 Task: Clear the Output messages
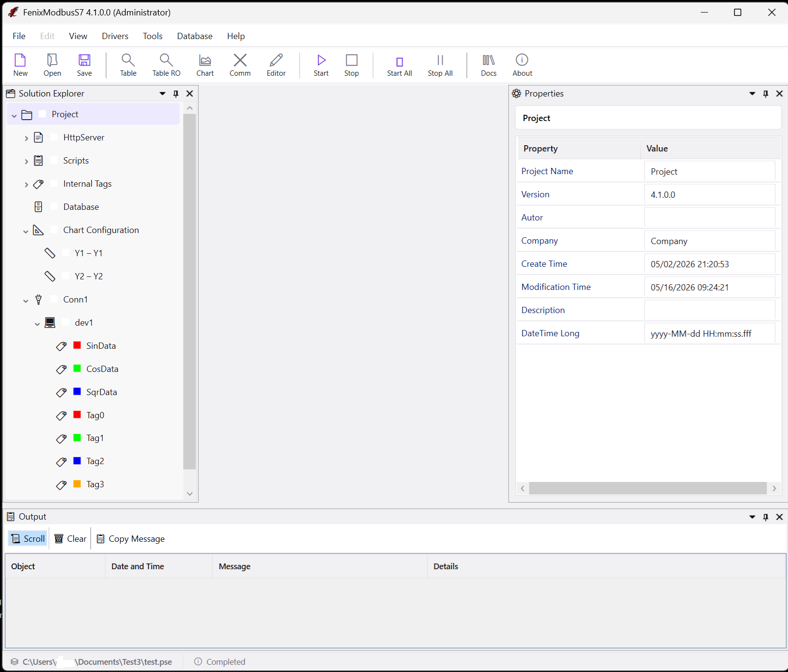[70, 538]
